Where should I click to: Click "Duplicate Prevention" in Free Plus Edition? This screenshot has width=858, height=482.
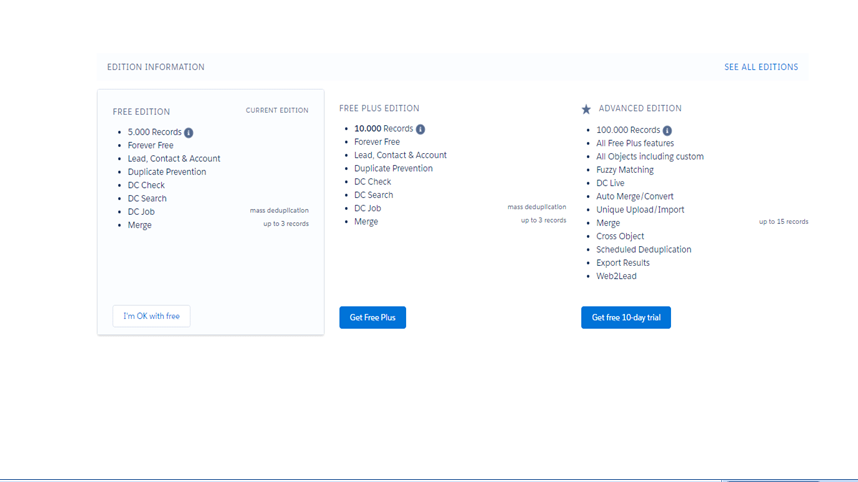click(393, 169)
